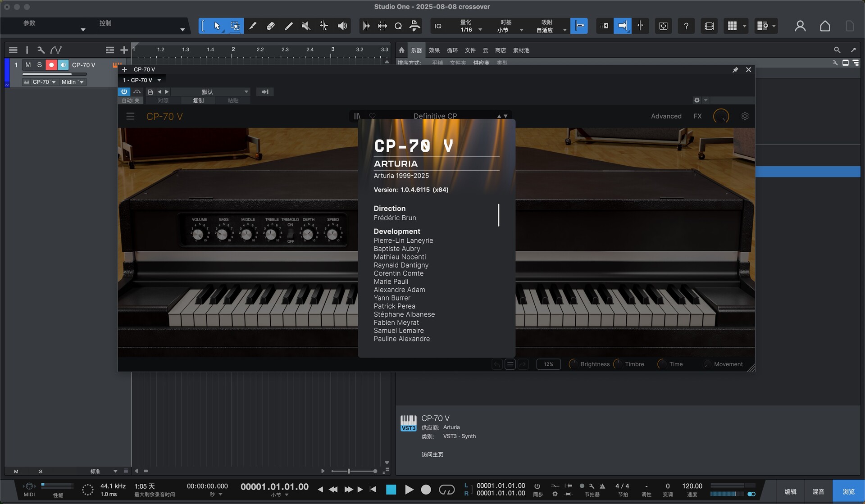The width and height of the screenshot is (865, 504).
Task: Go to the Start page home icon
Action: tap(825, 26)
